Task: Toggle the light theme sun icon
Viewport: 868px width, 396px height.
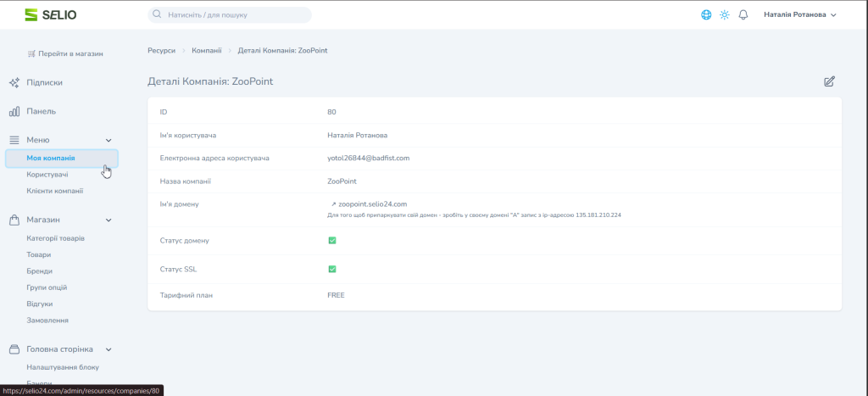Action: pyautogui.click(x=725, y=14)
